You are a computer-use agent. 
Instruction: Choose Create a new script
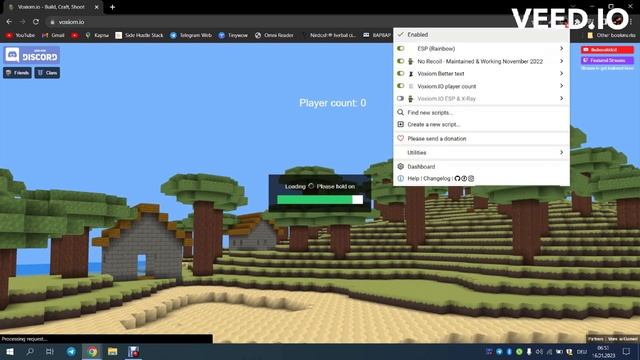click(x=481, y=124)
